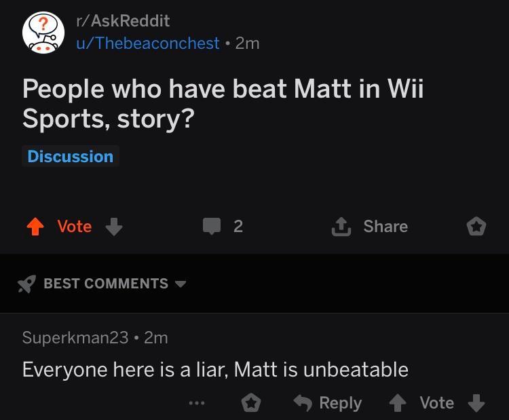Tap the r/AskReddit subreddit avatar

pyautogui.click(x=43, y=32)
